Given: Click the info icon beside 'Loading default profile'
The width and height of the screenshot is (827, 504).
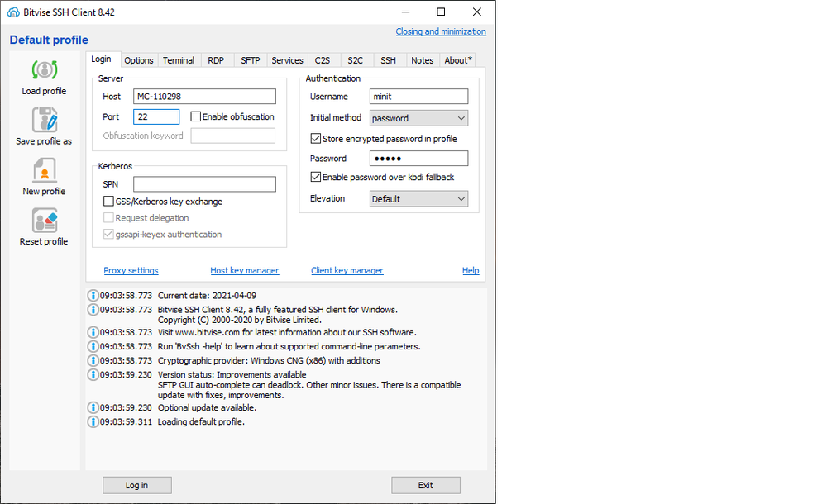Looking at the screenshot, I should click(x=93, y=421).
